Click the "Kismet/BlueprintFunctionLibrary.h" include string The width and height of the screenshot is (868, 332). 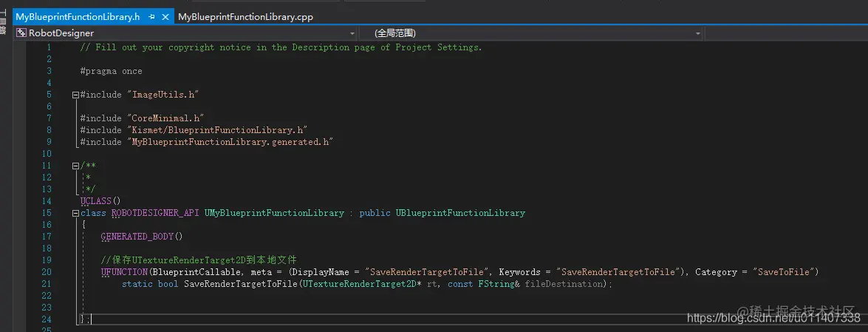(x=217, y=130)
